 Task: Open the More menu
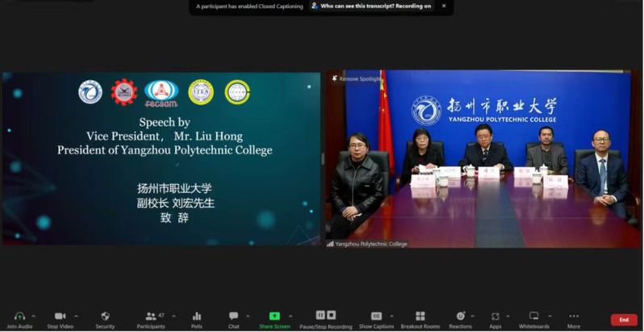click(x=573, y=316)
